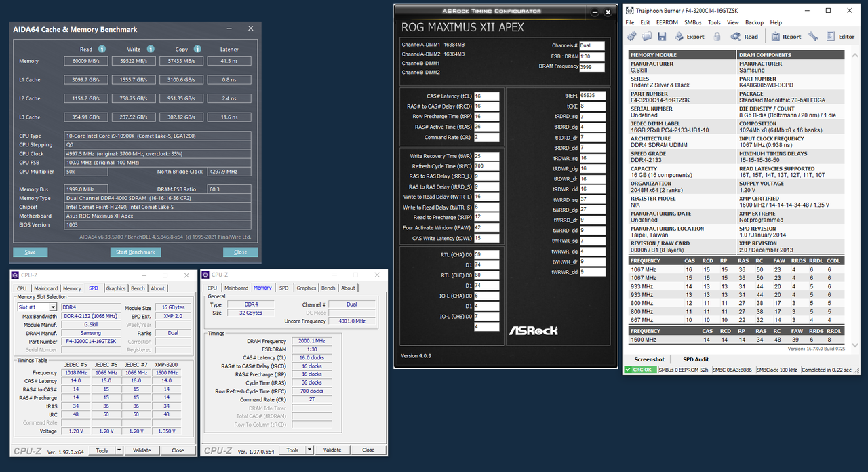Click the Command Rate (CR) field in ASRock
Image resolution: width=868 pixels, height=472 pixels.
point(486,137)
